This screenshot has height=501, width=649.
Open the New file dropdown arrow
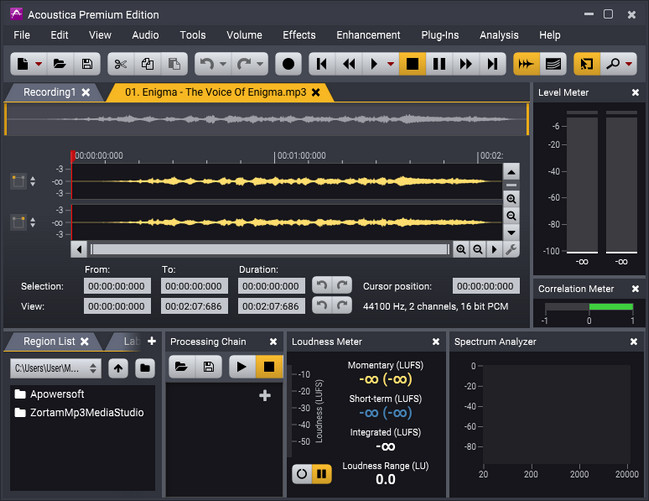[x=38, y=64]
